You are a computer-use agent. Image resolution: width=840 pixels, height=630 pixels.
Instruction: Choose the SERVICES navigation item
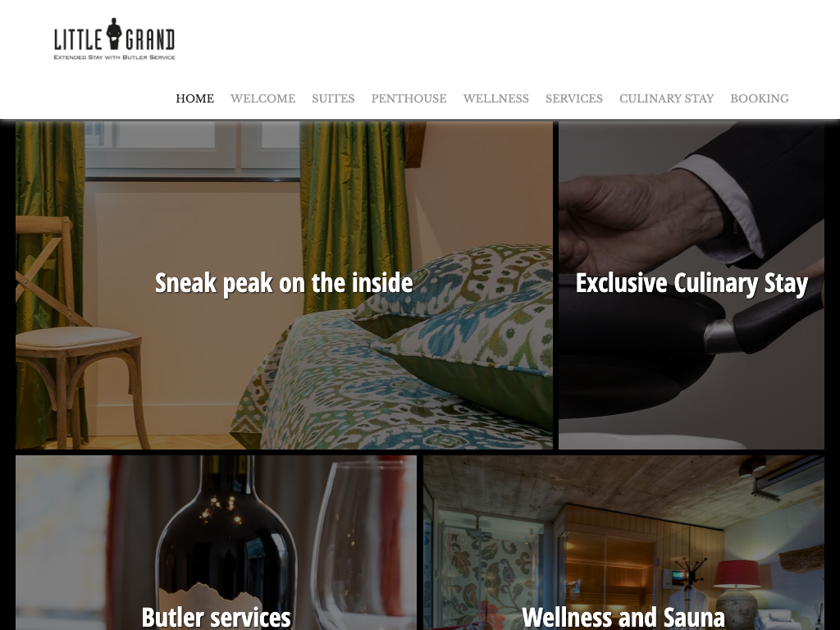(x=574, y=98)
